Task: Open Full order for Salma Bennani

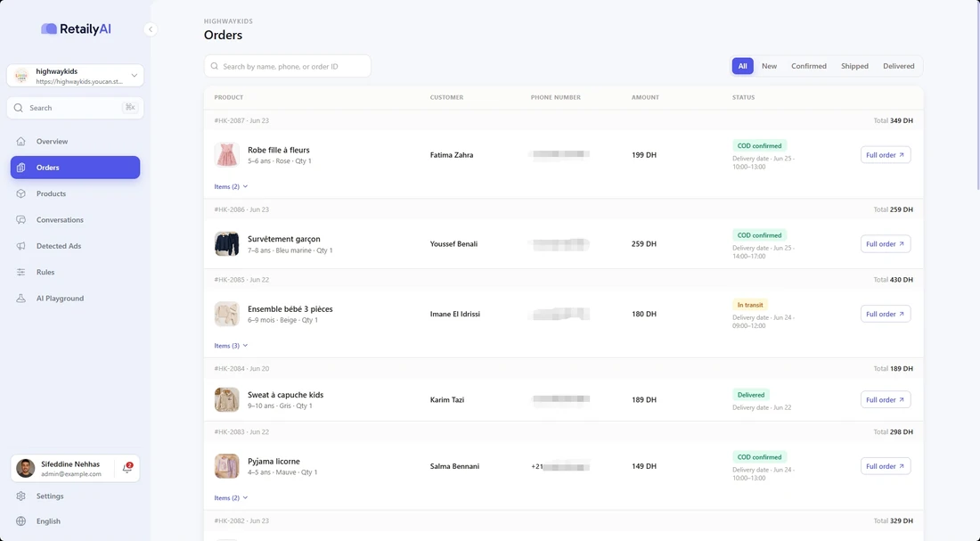Action: pos(886,466)
